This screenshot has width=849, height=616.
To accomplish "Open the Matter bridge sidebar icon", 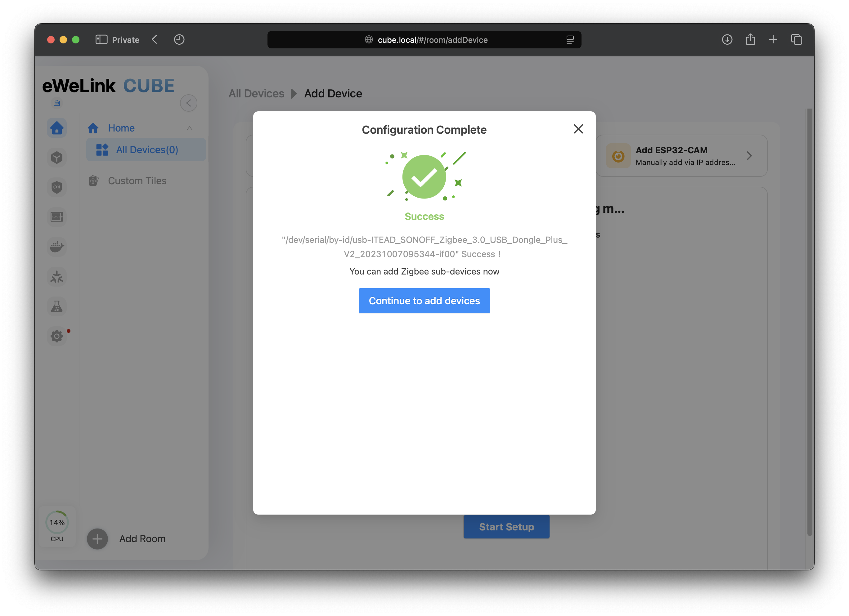I will [x=57, y=277].
